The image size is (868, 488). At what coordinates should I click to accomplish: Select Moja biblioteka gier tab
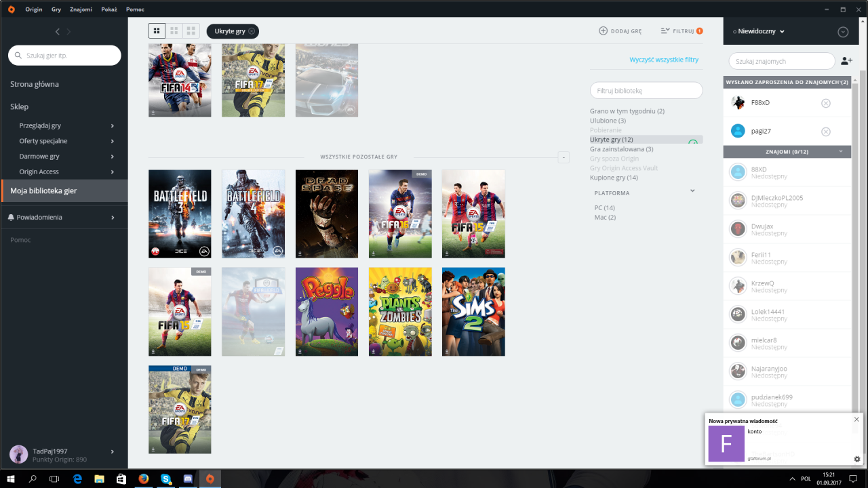(x=64, y=190)
